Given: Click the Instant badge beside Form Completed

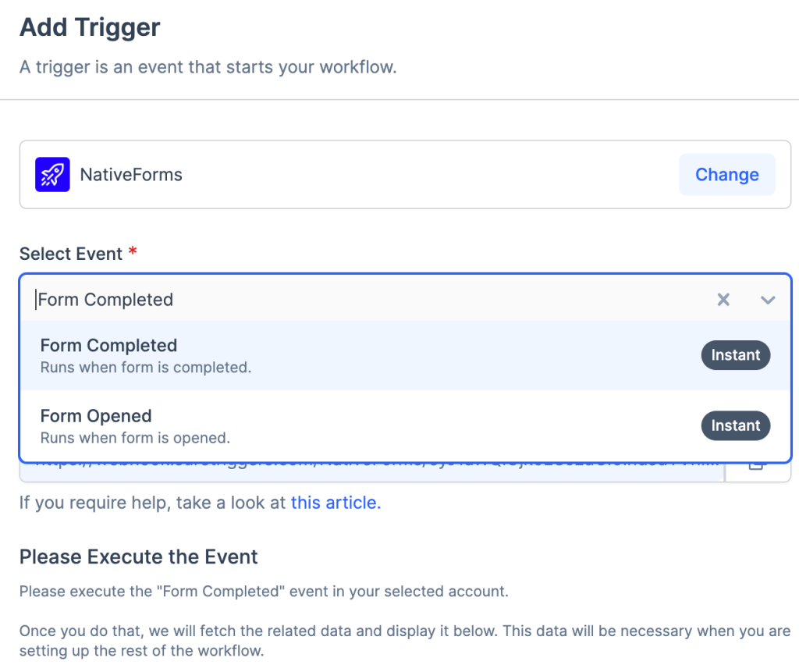Looking at the screenshot, I should (x=735, y=355).
